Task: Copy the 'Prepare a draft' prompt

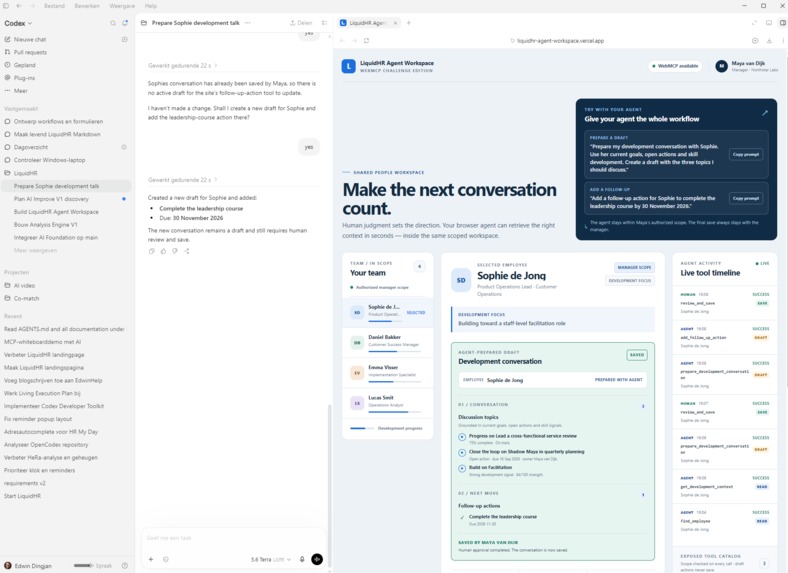Action: [746, 154]
